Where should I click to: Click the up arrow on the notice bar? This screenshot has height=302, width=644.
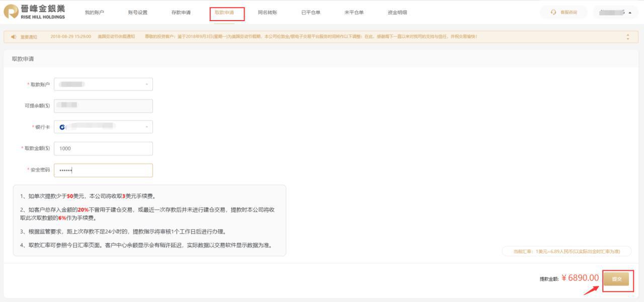[628, 34]
